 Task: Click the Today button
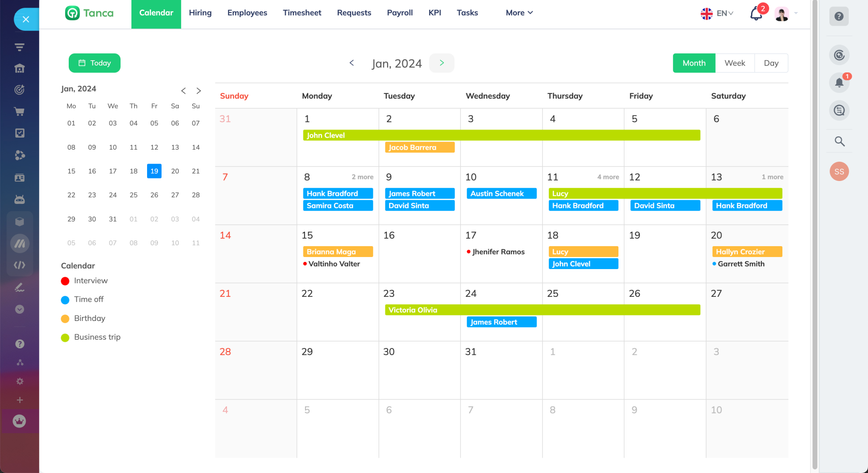[94, 63]
